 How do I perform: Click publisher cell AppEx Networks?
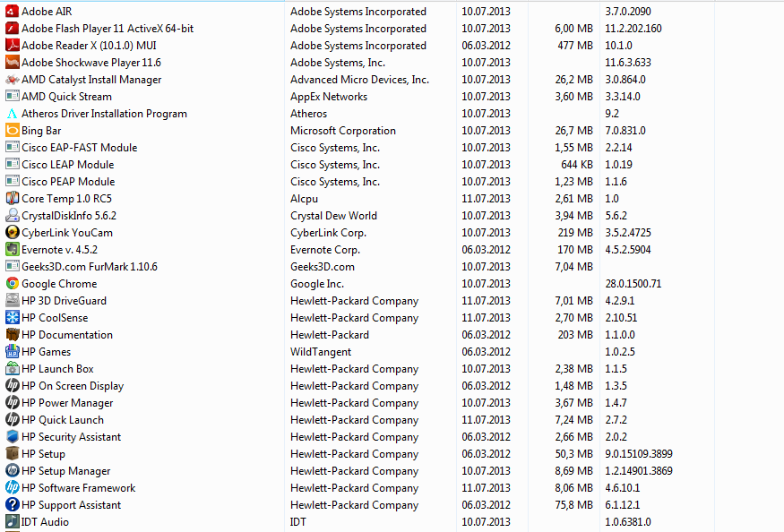[x=329, y=97]
